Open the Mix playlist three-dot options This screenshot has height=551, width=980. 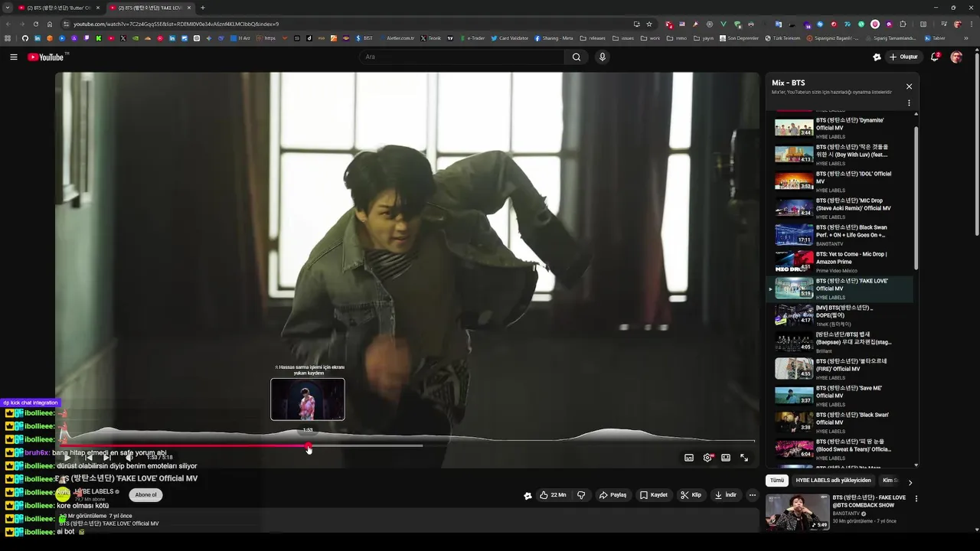tap(909, 103)
